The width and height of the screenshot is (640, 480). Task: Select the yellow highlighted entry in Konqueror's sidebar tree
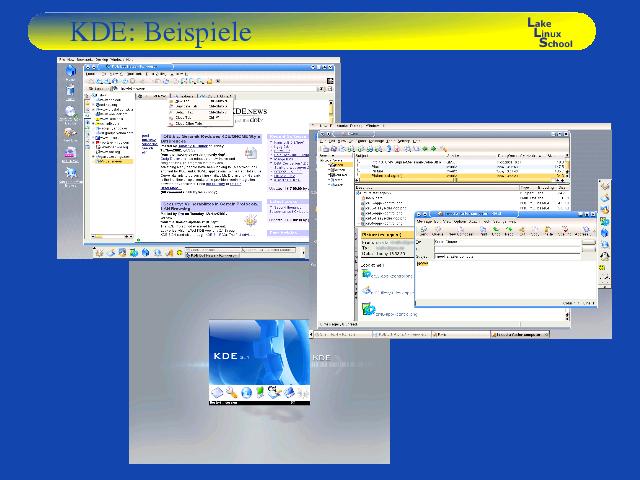point(113,162)
